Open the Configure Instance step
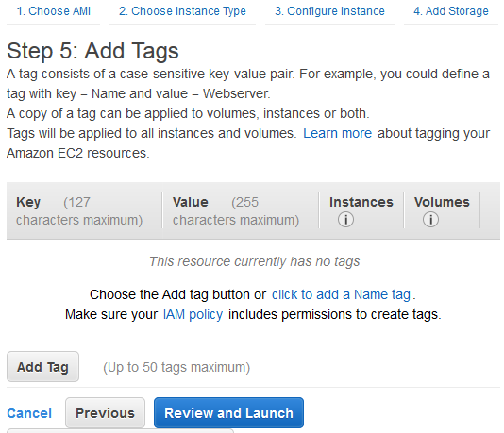This screenshot has height=433, width=504. (x=329, y=11)
